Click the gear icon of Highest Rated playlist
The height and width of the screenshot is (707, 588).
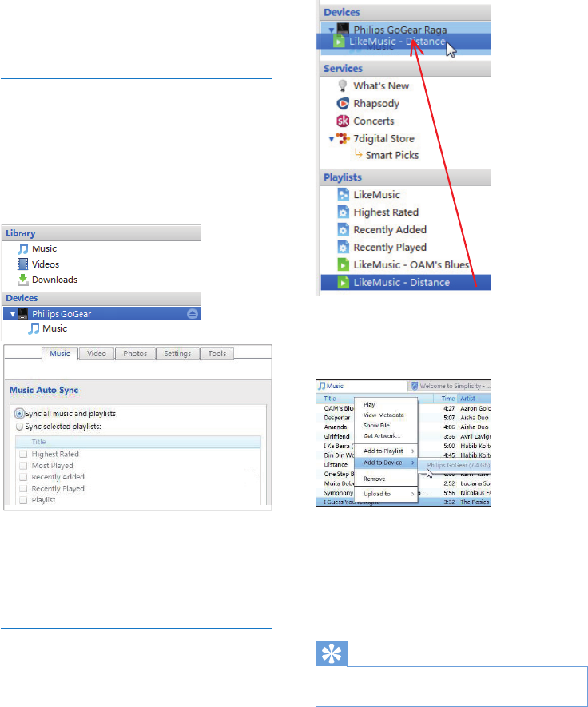click(x=344, y=212)
